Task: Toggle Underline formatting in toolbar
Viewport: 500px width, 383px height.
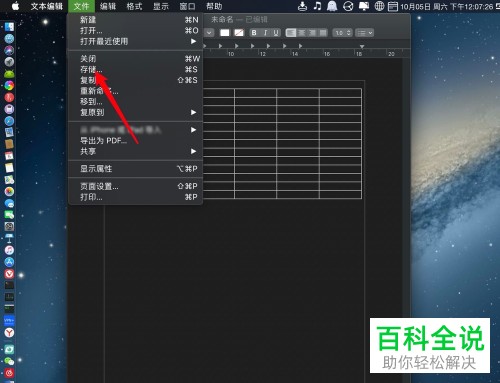Action: (x=276, y=33)
